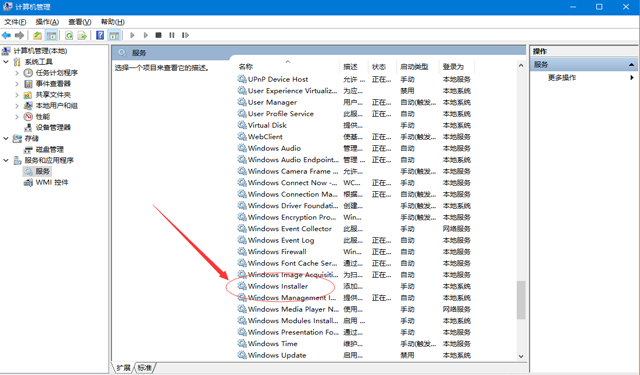Open the 操作(A) menu

[47, 22]
